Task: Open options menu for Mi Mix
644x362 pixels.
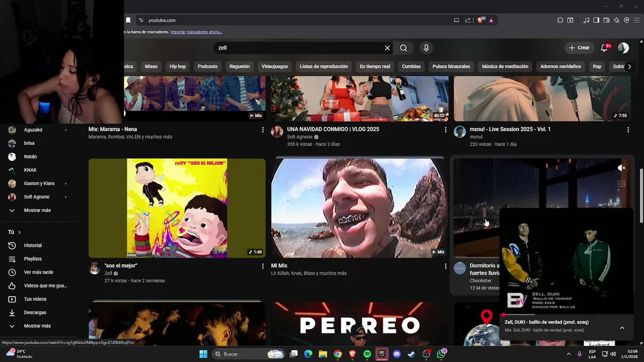Action: click(x=445, y=266)
